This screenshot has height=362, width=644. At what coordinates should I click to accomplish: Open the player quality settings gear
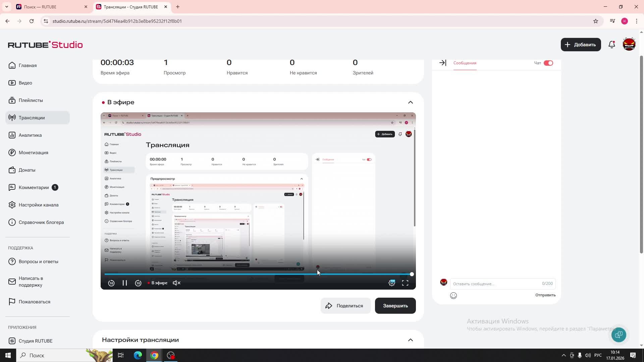[391, 283]
